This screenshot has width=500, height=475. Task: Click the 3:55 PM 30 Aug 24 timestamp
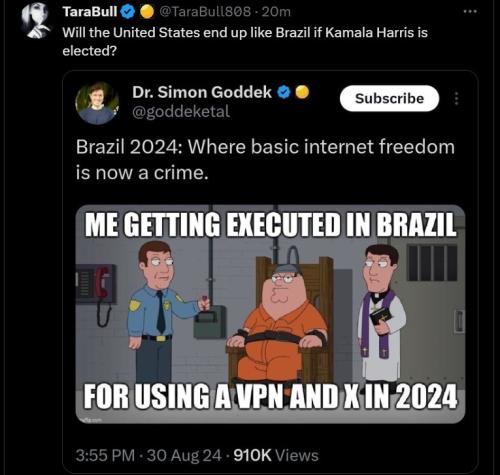click(x=148, y=455)
